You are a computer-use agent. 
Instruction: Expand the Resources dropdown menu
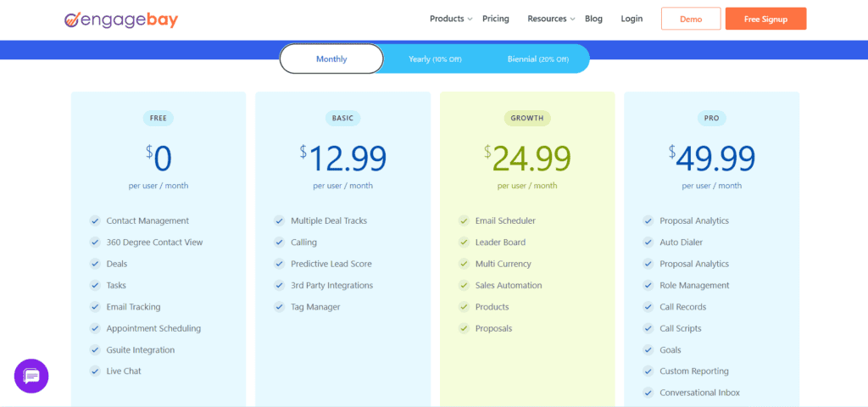coord(547,19)
